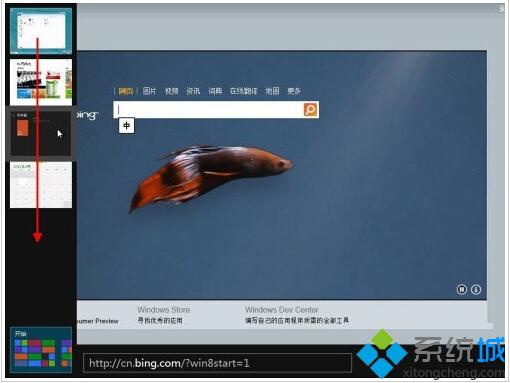Click the orange Bing search magnifier button
The height and width of the screenshot is (383, 510).
(x=310, y=109)
